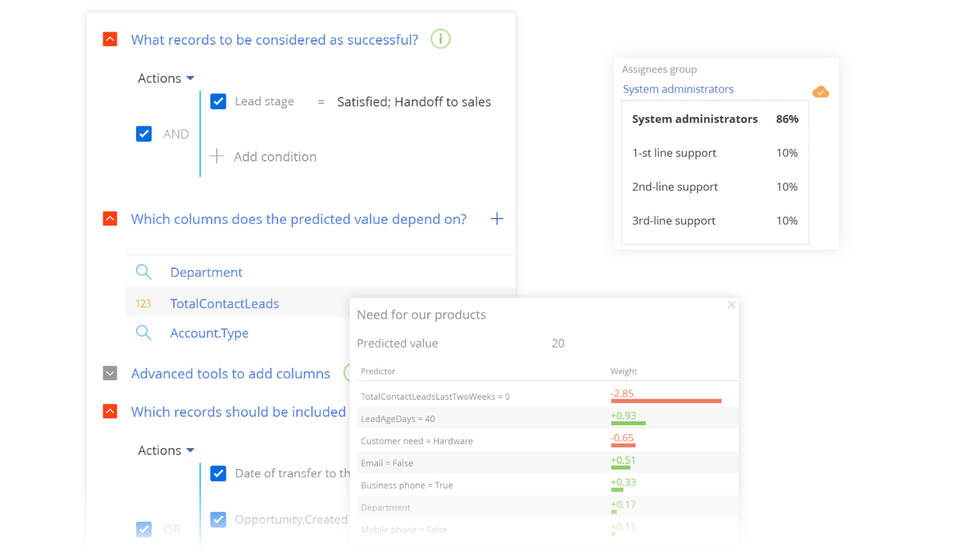
Task: Select the TotalContactLeads column
Action: coord(225,304)
